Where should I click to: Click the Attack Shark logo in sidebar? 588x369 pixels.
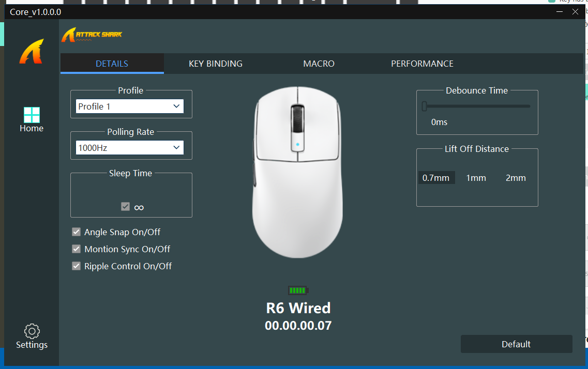(32, 51)
